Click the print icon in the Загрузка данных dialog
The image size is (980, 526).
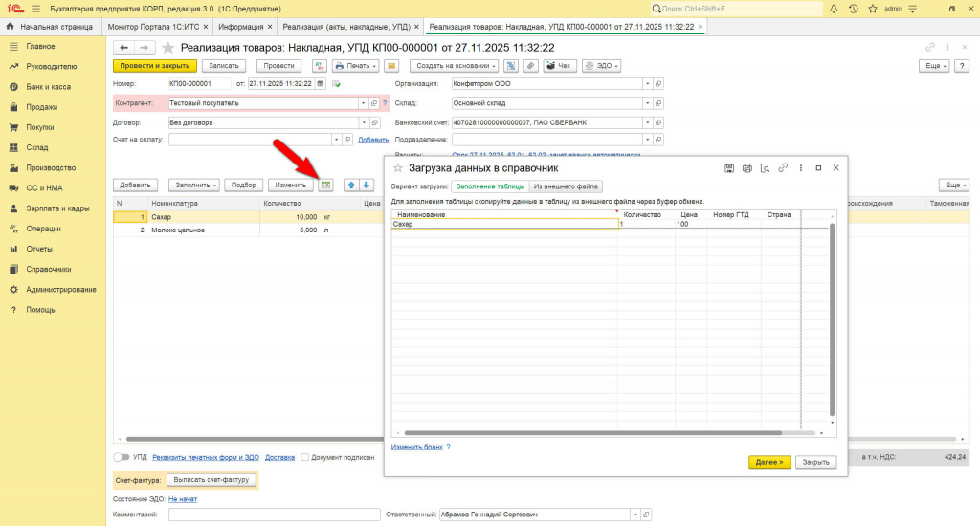tap(747, 168)
